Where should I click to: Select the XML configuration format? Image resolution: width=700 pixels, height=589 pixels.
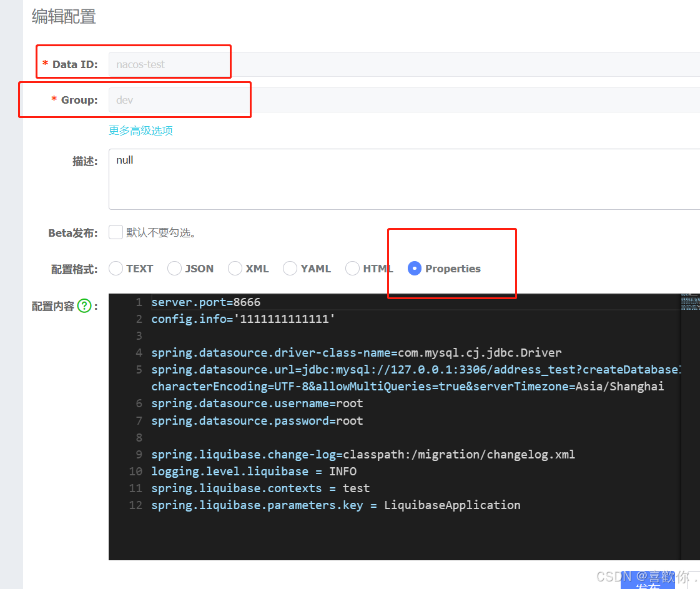pos(235,268)
